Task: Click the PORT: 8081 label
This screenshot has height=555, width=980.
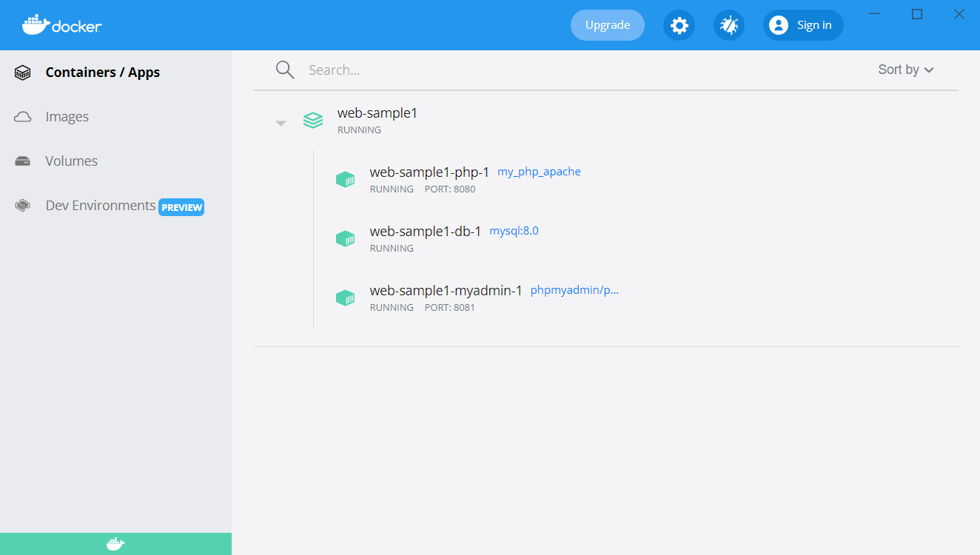Action: 450,308
